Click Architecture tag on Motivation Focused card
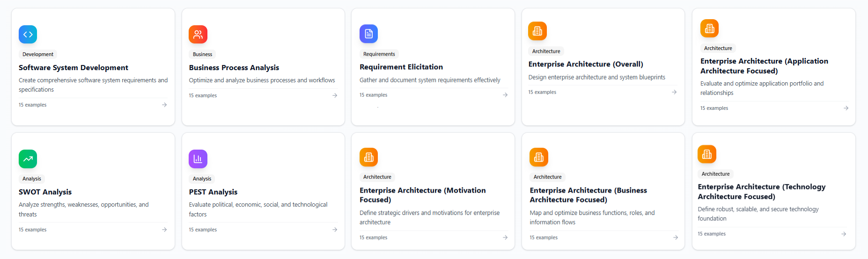 click(x=377, y=177)
